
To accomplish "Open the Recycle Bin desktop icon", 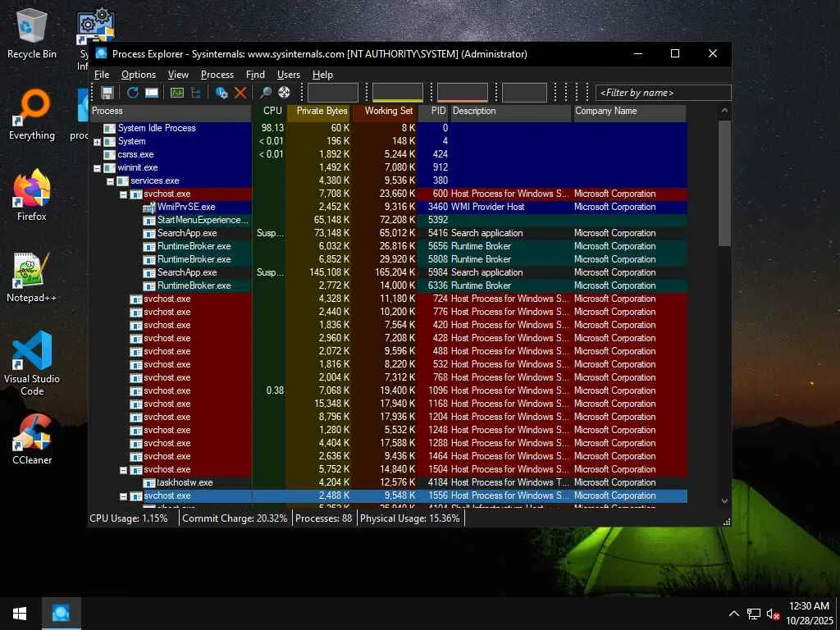I will [32, 33].
